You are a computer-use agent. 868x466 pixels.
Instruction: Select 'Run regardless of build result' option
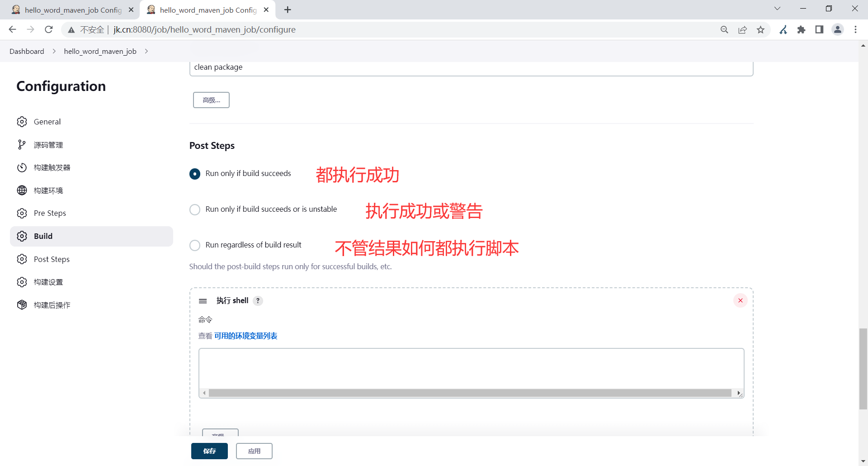195,245
